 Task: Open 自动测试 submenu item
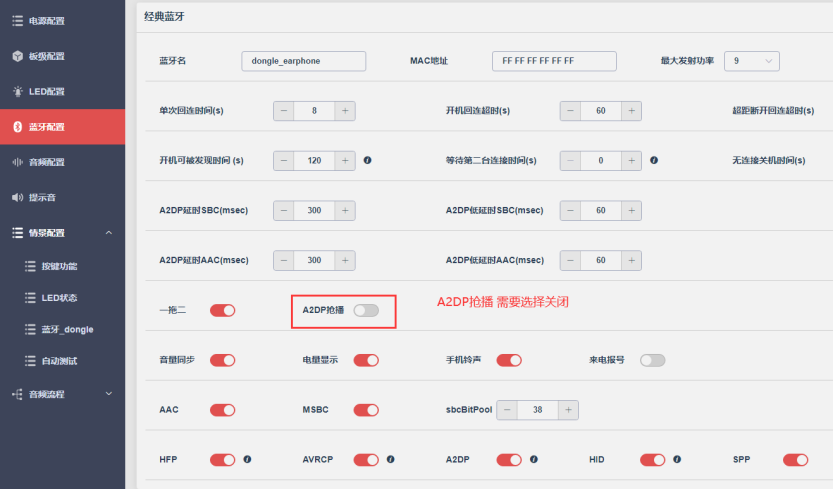coord(62,361)
